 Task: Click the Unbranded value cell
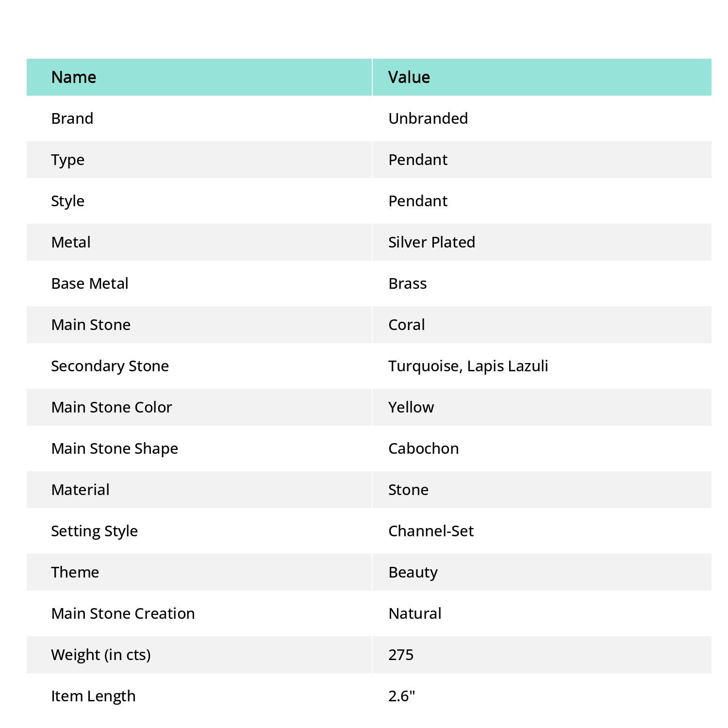(x=428, y=118)
